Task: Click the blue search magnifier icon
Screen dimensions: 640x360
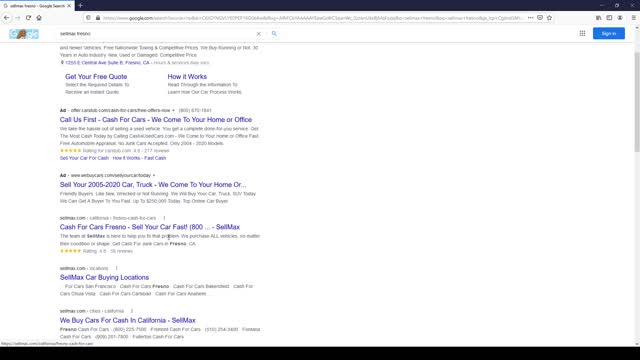Action: [x=274, y=33]
